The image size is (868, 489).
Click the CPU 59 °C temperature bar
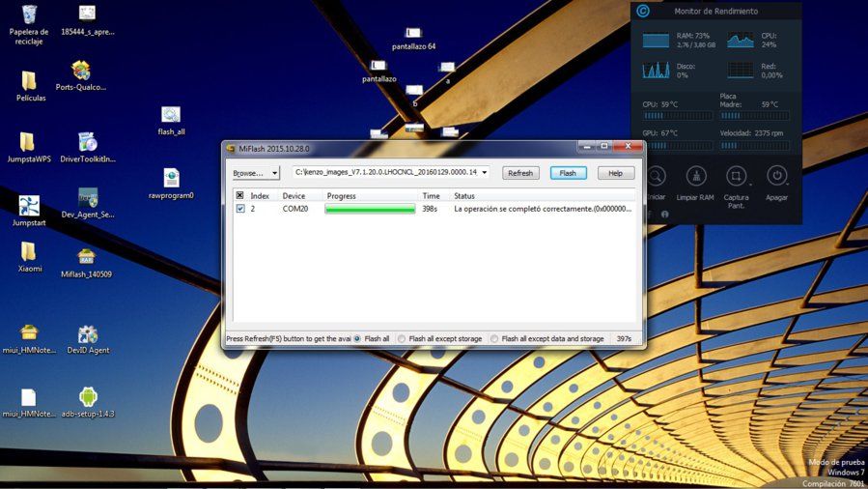[677, 116]
